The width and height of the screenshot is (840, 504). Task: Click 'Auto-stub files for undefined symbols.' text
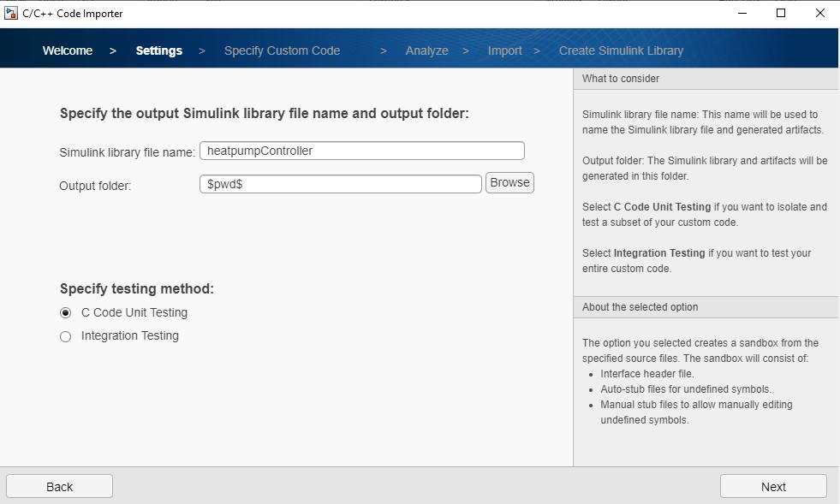click(x=686, y=389)
